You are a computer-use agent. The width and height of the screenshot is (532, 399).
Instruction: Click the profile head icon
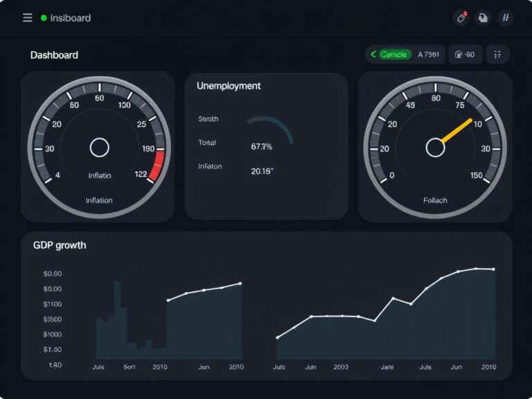pyautogui.click(x=483, y=17)
